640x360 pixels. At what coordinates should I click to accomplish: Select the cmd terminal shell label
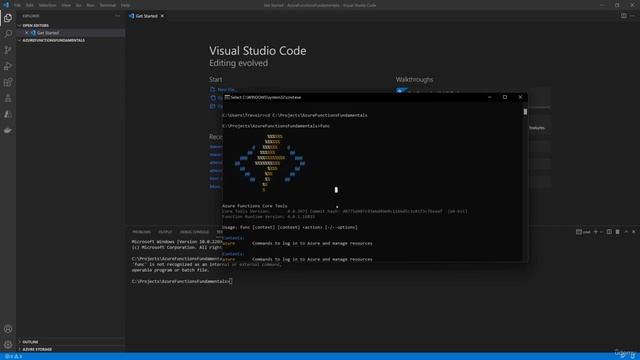pyautogui.click(x=583, y=232)
